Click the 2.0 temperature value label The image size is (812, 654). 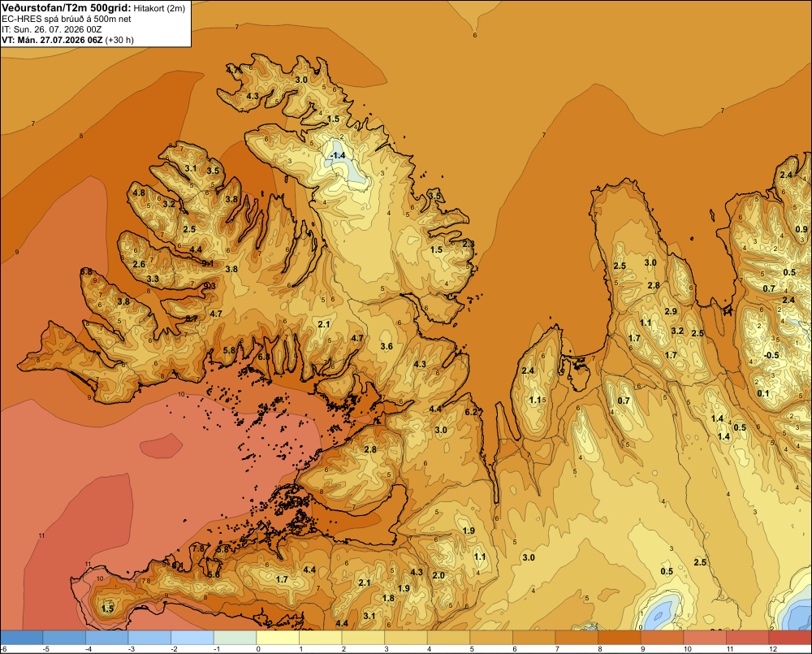(438, 575)
